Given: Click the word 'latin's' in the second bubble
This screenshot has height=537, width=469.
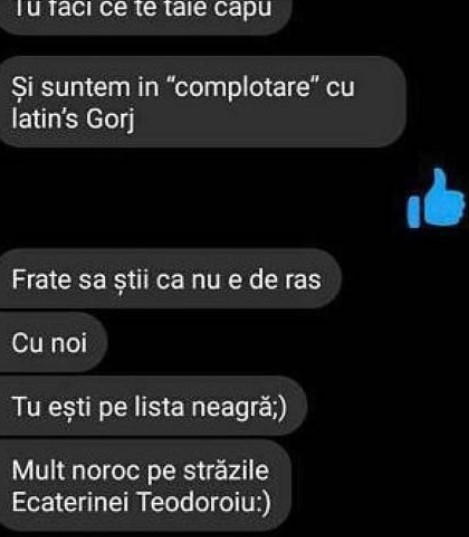Looking at the screenshot, I should point(45,118).
